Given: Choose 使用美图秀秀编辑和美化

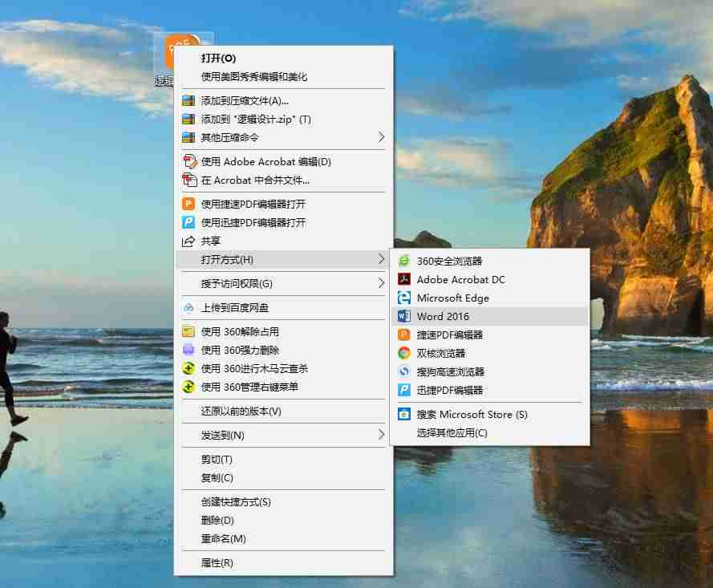Looking at the screenshot, I should pos(283,77).
